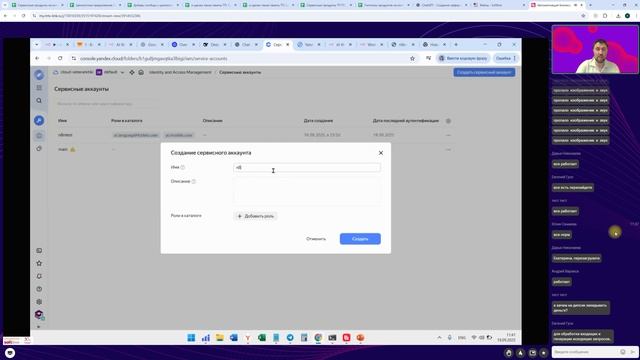Click the Cancel button in dialog
This screenshot has width=640, height=360.
(316, 239)
